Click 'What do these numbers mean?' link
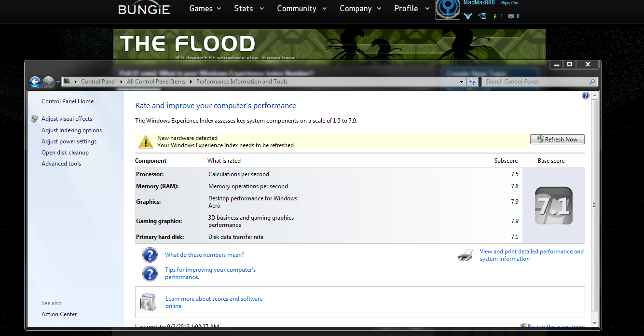This screenshot has height=336, width=644. pyautogui.click(x=205, y=255)
